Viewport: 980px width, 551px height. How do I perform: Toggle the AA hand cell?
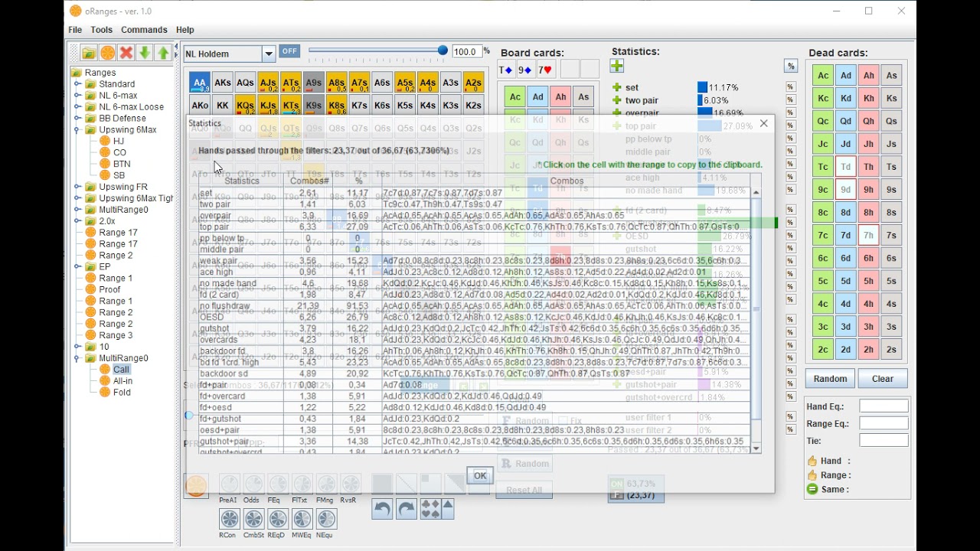(200, 83)
